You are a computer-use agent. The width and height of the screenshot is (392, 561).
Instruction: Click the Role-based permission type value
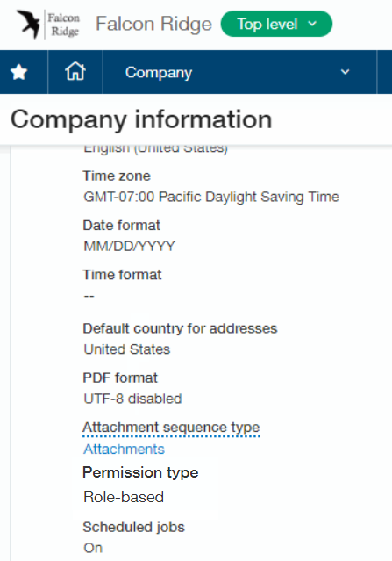click(124, 497)
